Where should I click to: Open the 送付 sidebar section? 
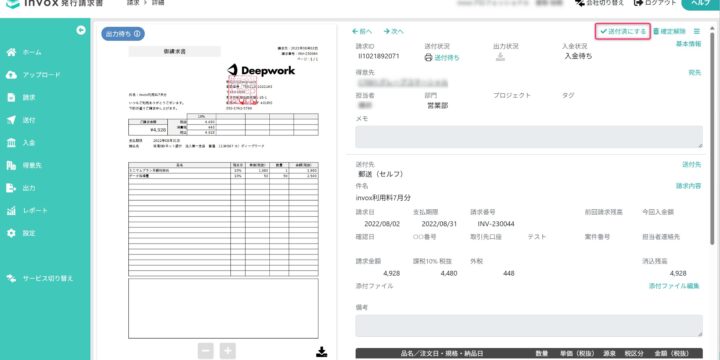(x=22, y=120)
